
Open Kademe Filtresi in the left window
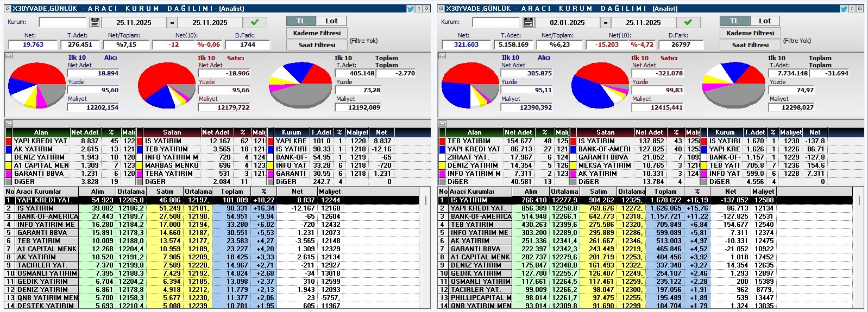coord(317,33)
